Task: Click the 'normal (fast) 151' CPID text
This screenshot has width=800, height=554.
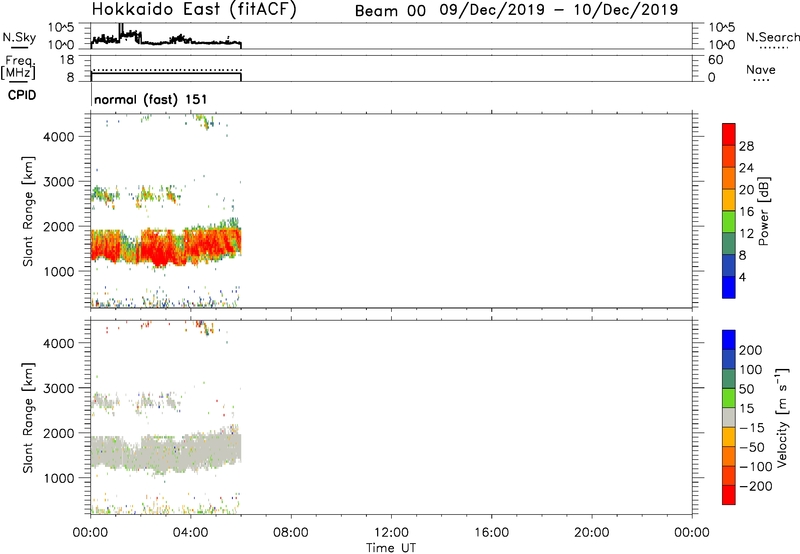Action: [x=151, y=99]
